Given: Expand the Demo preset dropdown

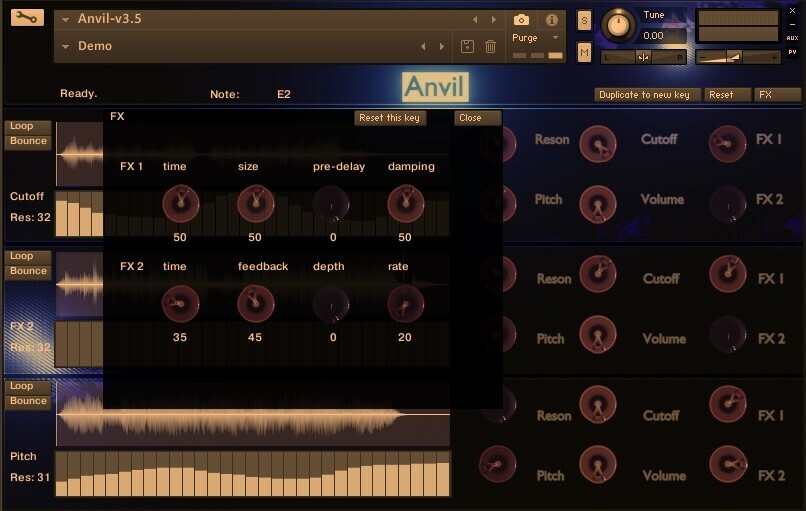Looking at the screenshot, I should coord(65,46).
